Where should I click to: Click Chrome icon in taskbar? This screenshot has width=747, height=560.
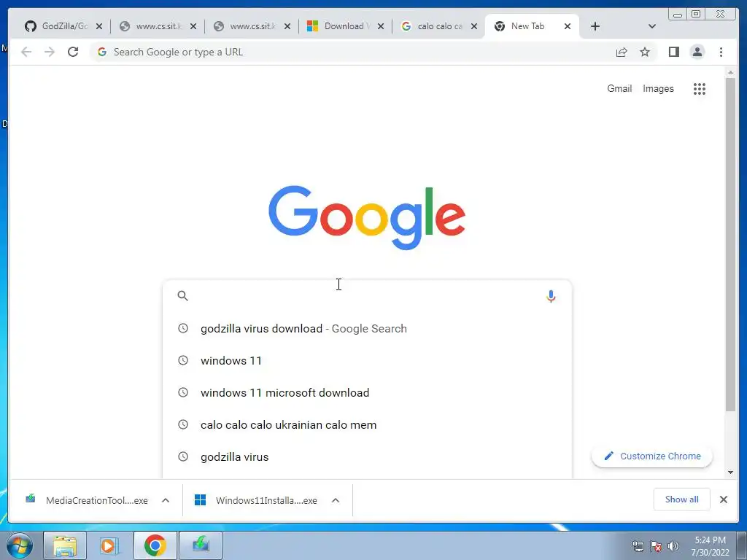tap(155, 545)
